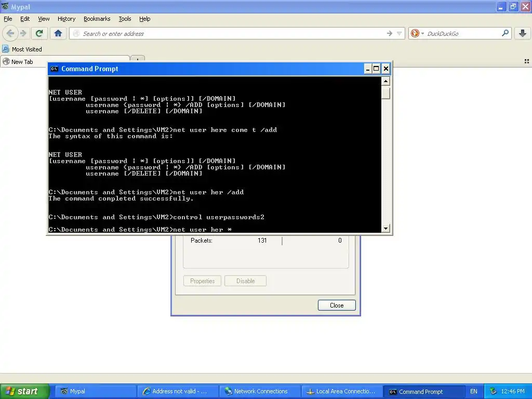The height and width of the screenshot is (399, 532).
Task: Open the DuckDuckGo search engine selector
Action: (417, 33)
